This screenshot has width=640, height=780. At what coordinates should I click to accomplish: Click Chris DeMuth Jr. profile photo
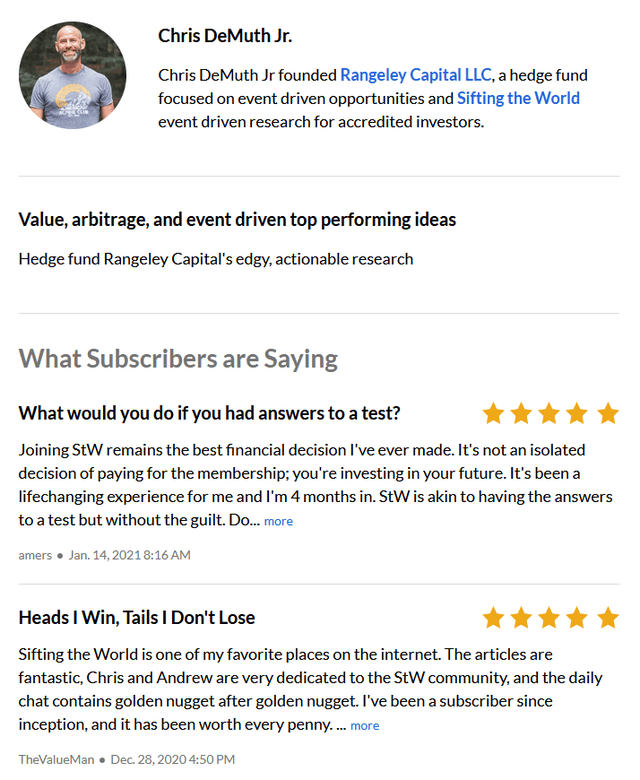tap(72, 76)
